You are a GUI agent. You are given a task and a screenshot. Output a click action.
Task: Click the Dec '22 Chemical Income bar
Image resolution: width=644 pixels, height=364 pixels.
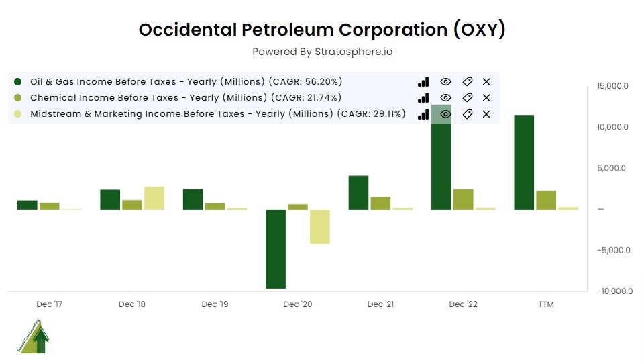tap(464, 199)
